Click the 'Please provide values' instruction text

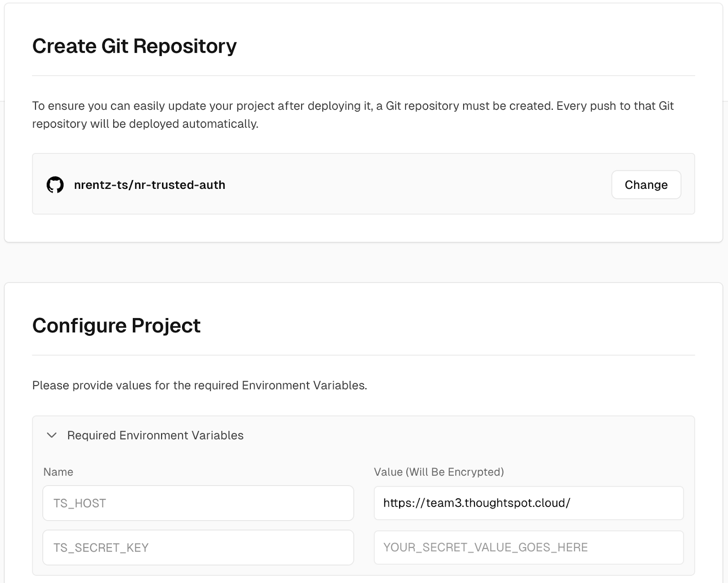pos(199,385)
